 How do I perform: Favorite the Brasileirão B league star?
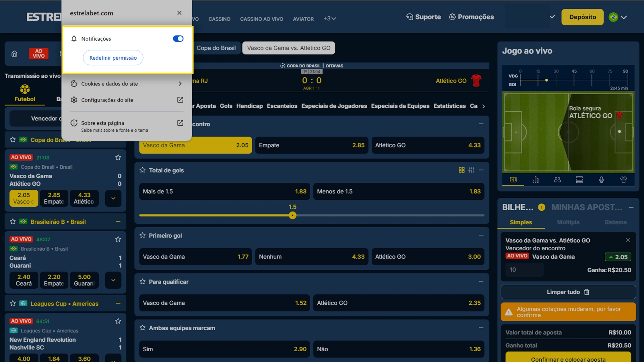(x=13, y=222)
